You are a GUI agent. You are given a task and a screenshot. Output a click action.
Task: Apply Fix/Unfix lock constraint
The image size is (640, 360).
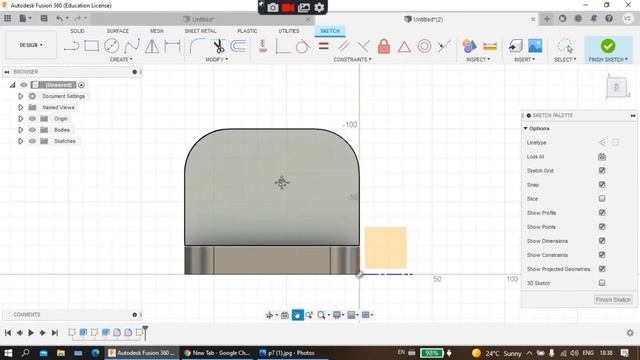click(384, 46)
